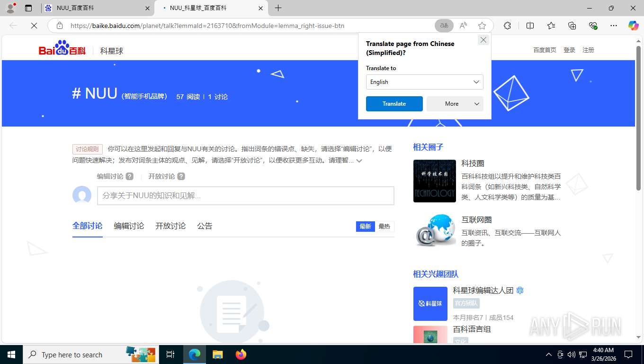
Task: Select the 全部讨论 tab
Action: point(87,226)
